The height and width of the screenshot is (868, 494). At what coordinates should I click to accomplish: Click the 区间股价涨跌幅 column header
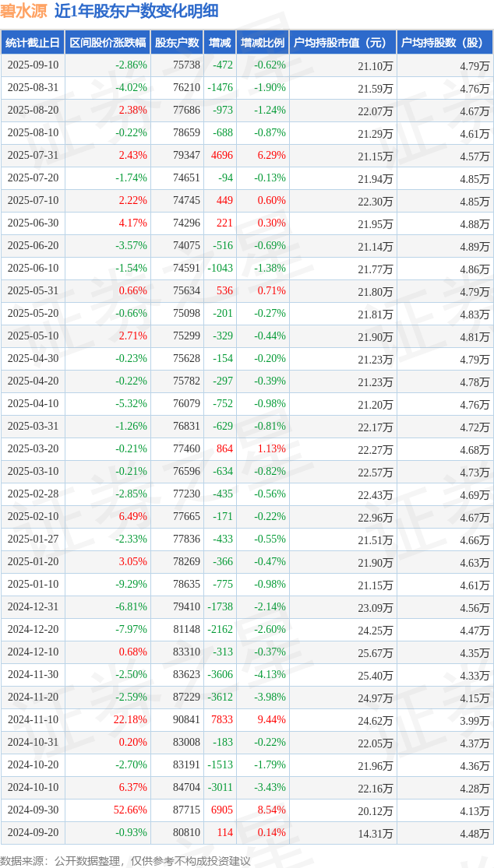[x=107, y=43]
